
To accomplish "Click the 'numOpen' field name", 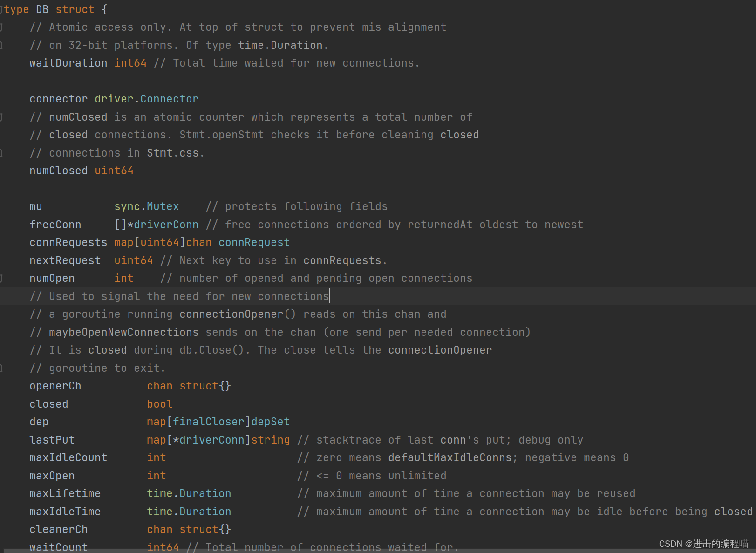I will 52,278.
